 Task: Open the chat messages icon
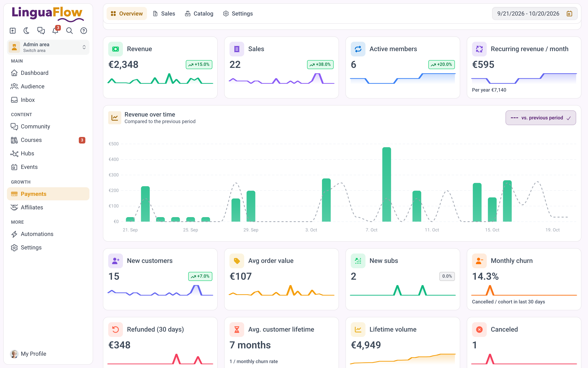(41, 31)
